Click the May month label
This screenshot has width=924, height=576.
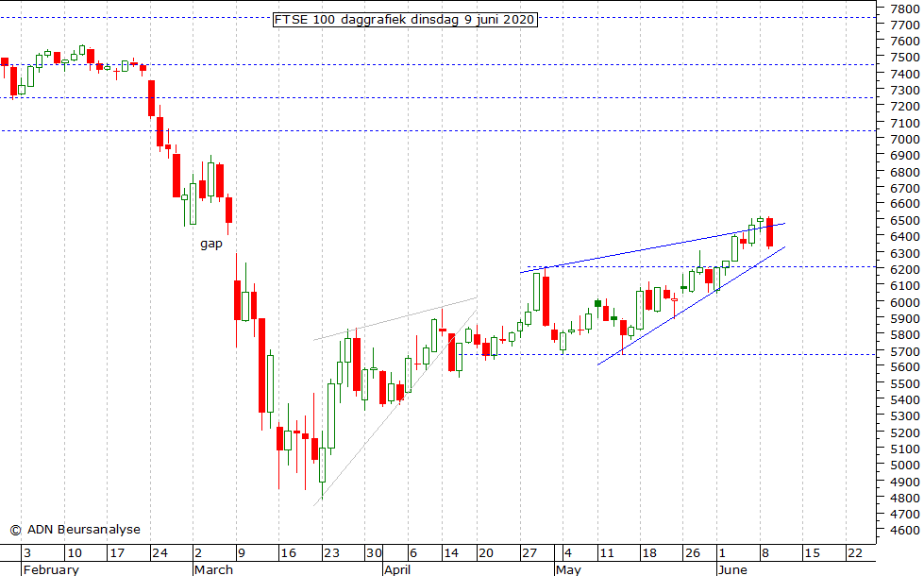pos(569,569)
